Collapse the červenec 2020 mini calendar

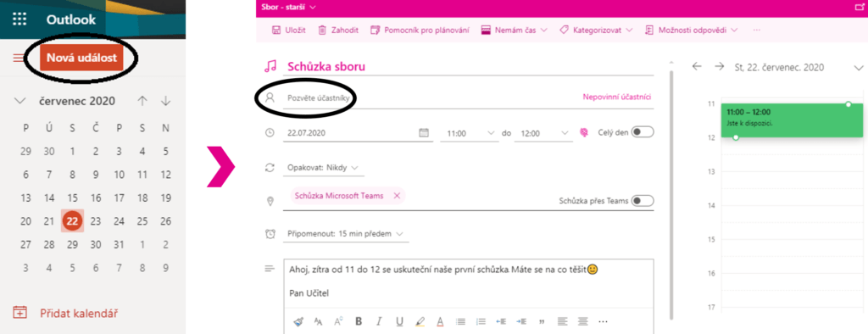tap(20, 101)
